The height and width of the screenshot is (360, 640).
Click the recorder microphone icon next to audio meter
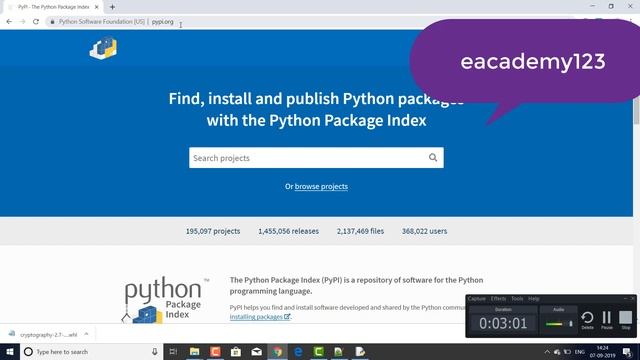tap(571, 324)
